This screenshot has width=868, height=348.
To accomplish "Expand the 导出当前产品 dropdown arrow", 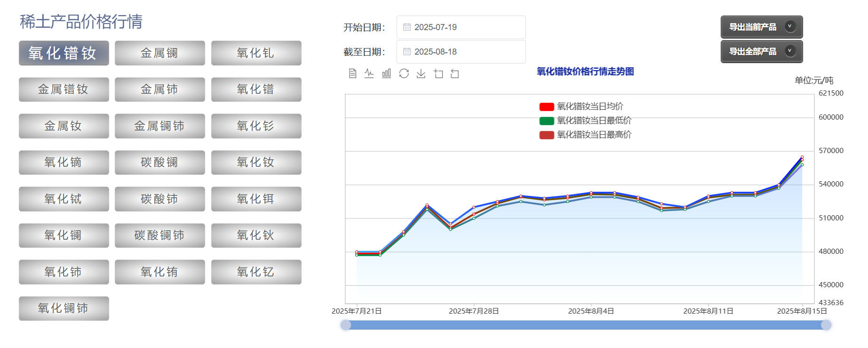I will pos(790,27).
